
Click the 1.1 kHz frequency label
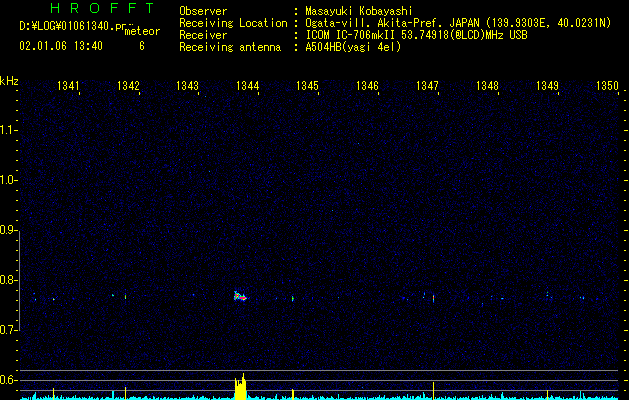[x=8, y=130]
